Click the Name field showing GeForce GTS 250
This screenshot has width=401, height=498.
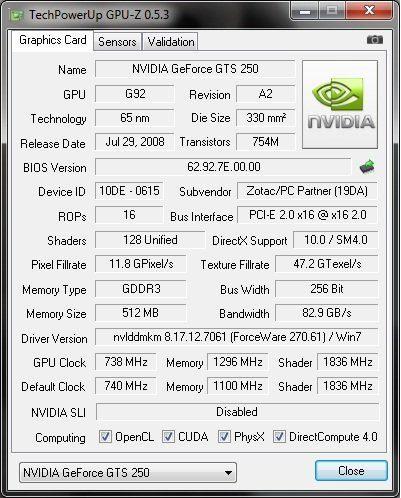195,69
